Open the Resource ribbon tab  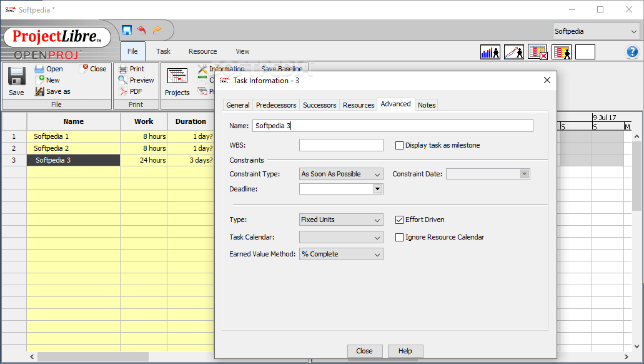(202, 51)
